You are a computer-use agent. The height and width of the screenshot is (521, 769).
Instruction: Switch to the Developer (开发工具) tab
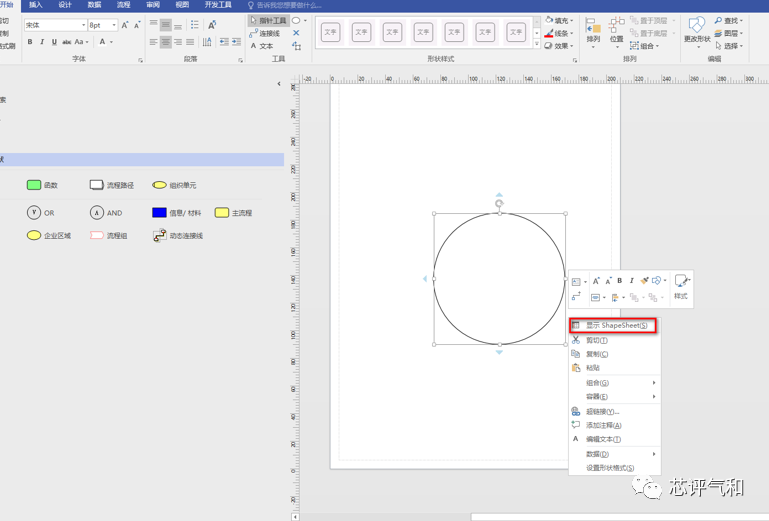tap(218, 5)
